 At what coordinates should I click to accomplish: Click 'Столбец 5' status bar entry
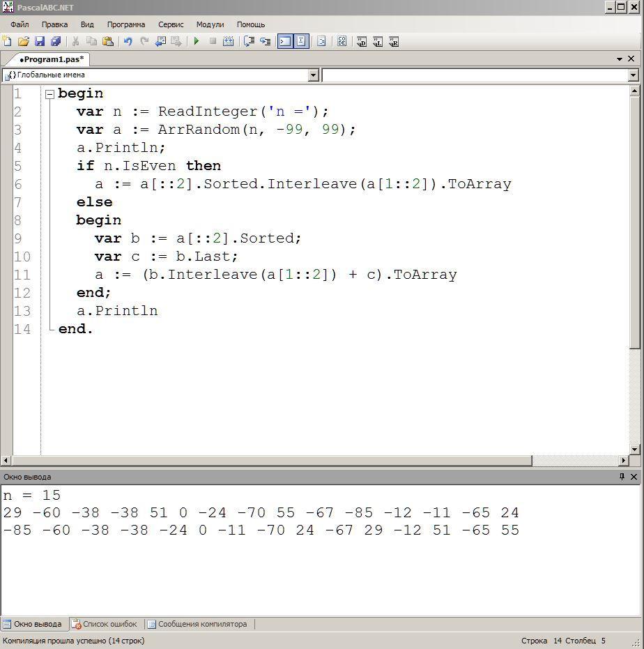585,641
